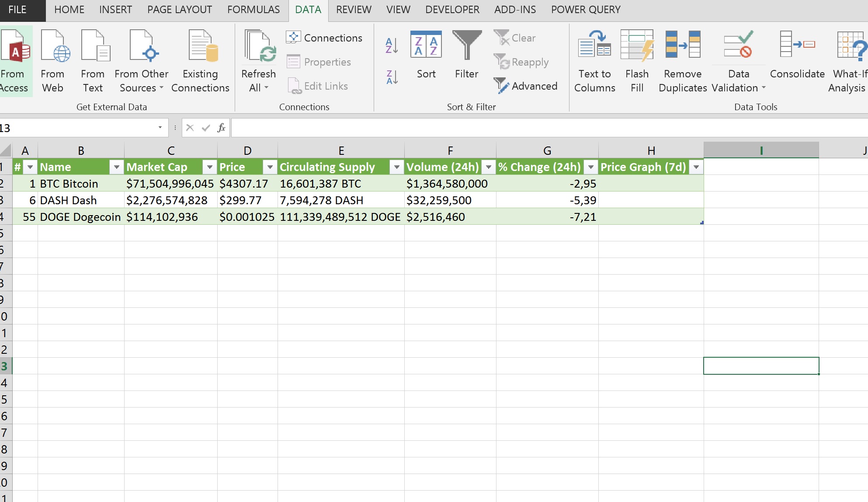This screenshot has height=502, width=868.
Task: Select column I header
Action: point(761,150)
